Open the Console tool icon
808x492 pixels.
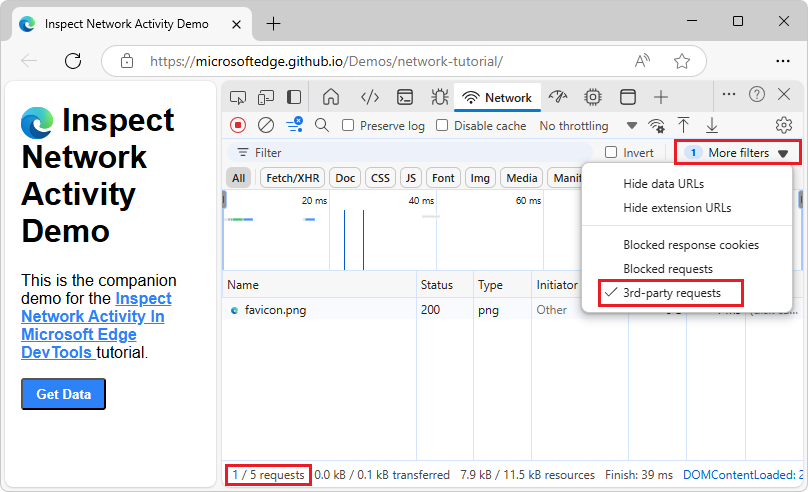(x=405, y=97)
